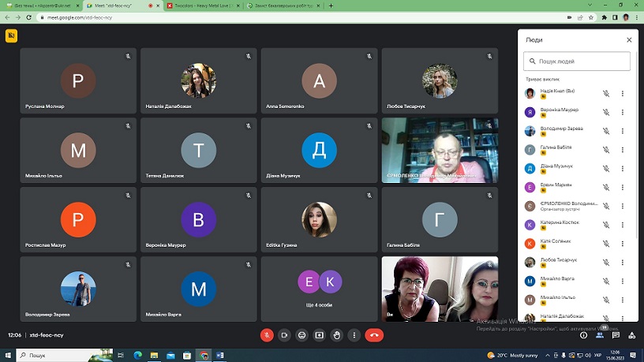Image resolution: width=644 pixels, height=362 pixels.
Task: Select Руслана Молнар video tile
Action: coord(78,80)
